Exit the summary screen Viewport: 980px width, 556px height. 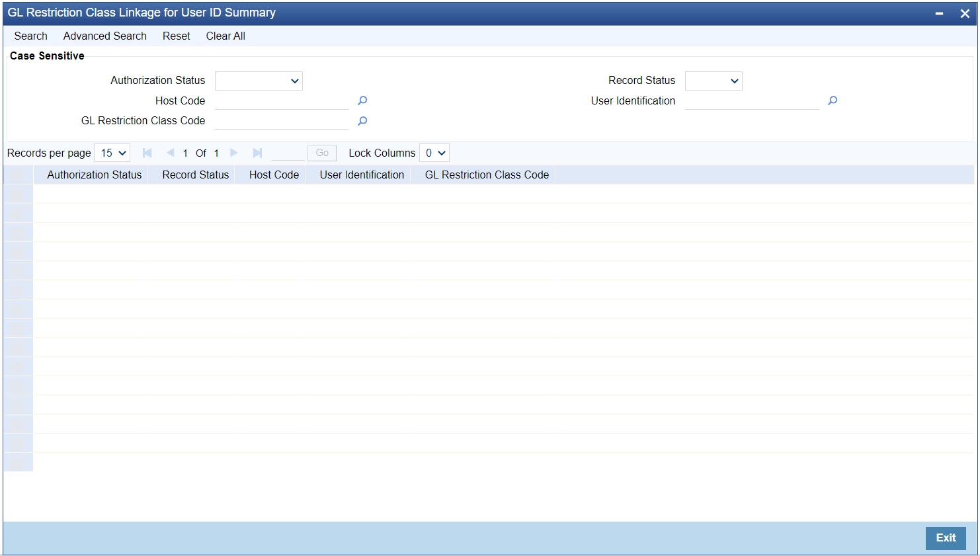(x=946, y=538)
